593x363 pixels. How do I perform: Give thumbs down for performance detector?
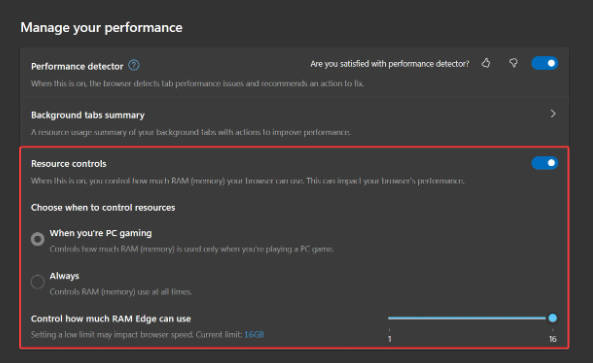(x=513, y=63)
